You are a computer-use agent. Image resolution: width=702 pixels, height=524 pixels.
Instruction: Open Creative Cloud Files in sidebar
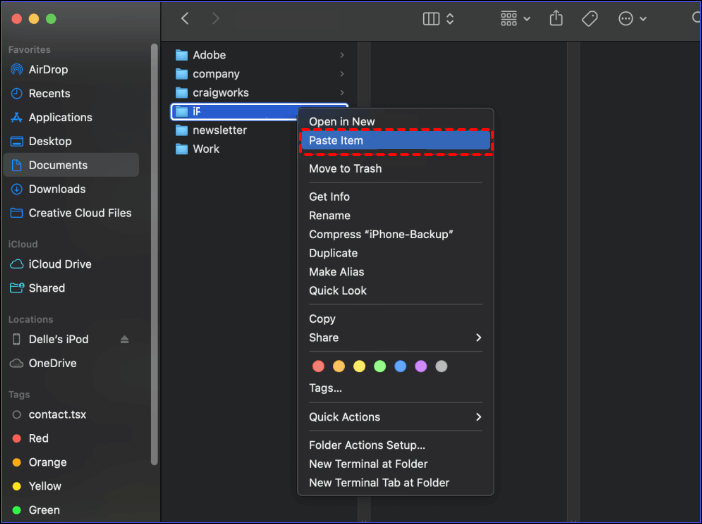[79, 213]
